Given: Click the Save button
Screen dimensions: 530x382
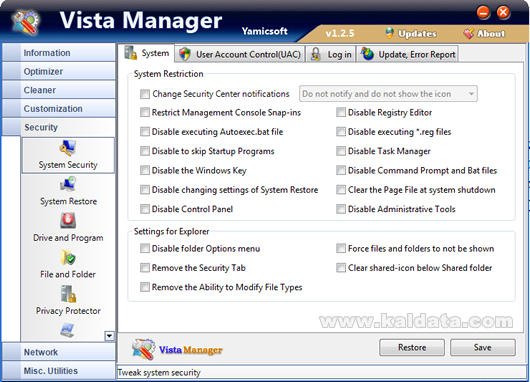Looking at the screenshot, I should (x=482, y=348).
